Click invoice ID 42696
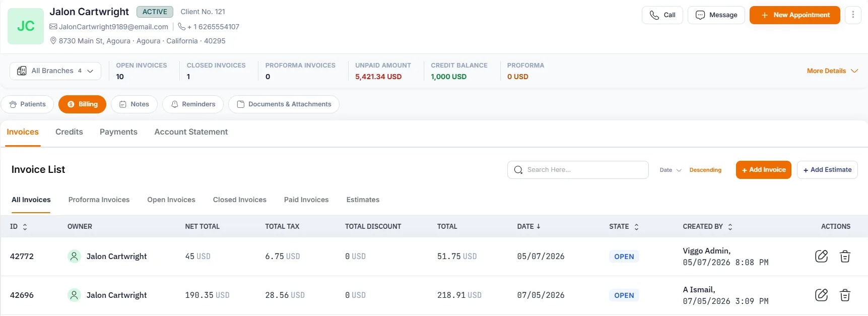The image size is (868, 316). pyautogui.click(x=22, y=295)
